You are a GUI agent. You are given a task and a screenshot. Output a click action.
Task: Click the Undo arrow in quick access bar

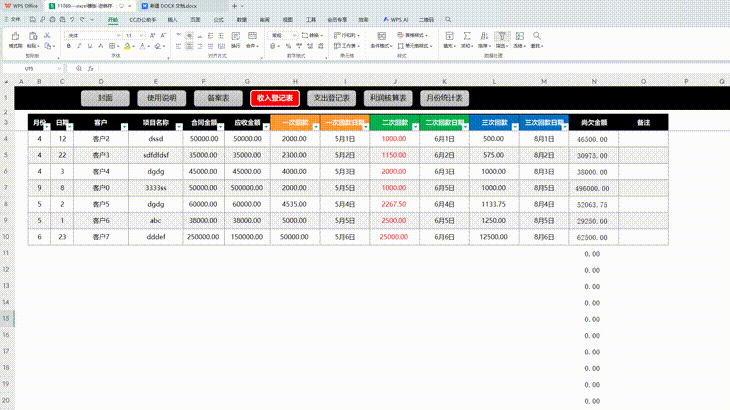(72, 20)
